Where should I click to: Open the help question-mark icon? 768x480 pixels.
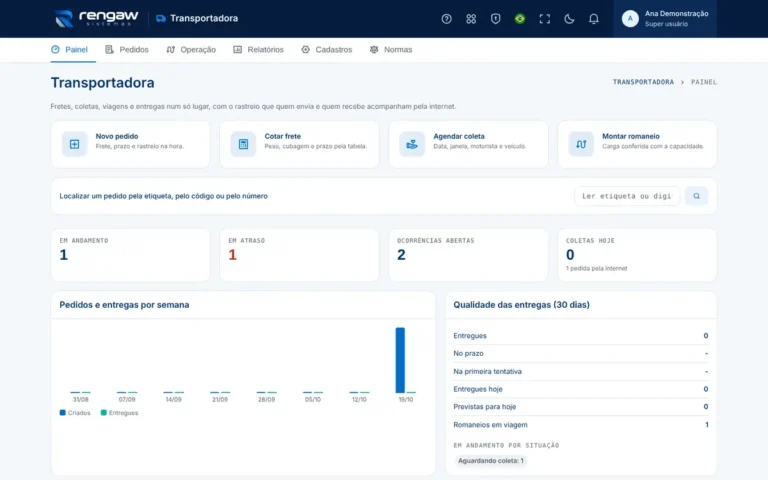coord(446,19)
